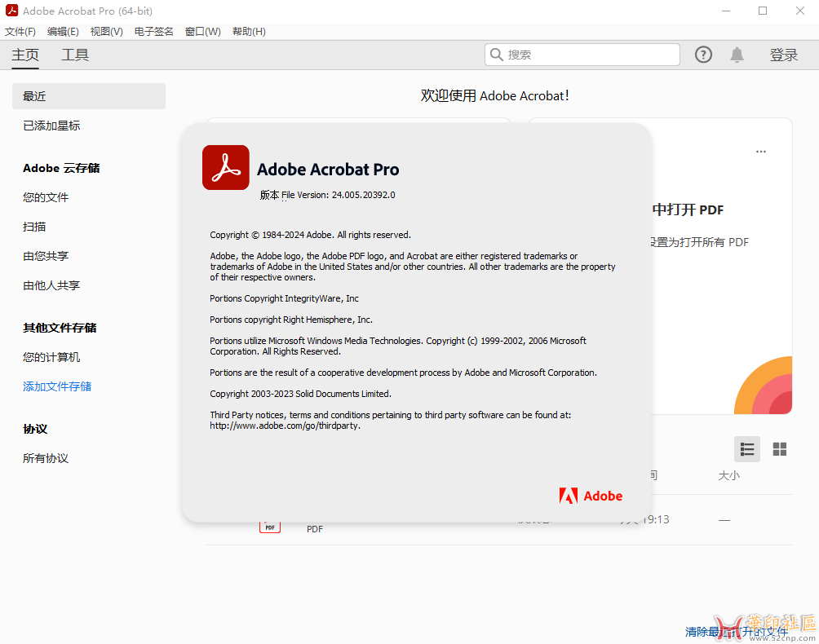Click the 添加文件存储 link
The image size is (819, 644).
coord(57,386)
